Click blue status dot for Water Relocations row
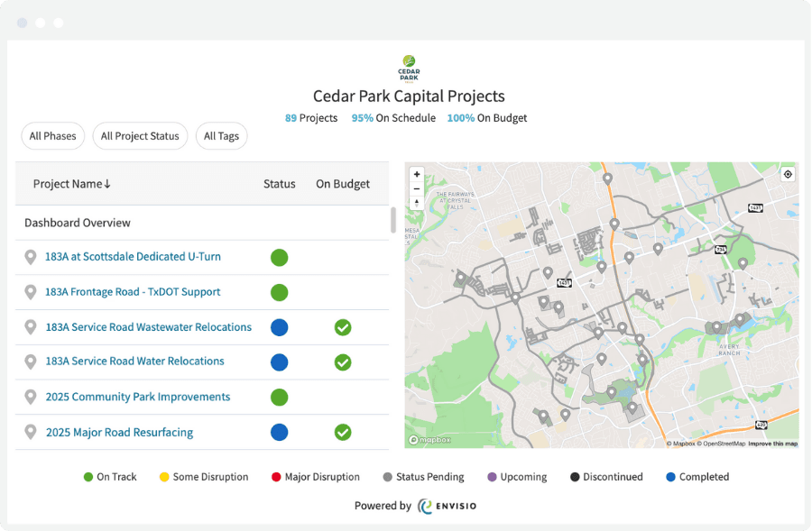The image size is (812, 531). [279, 362]
